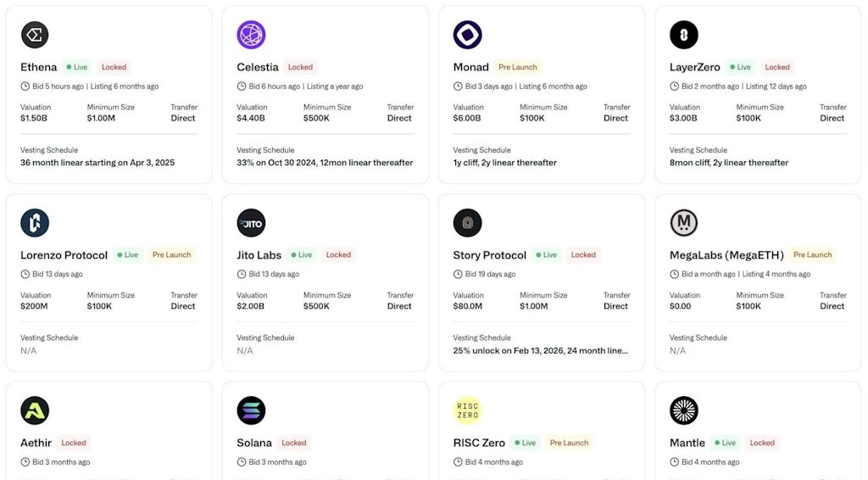Click the clock icon on Lorenzo Protocol card
The width and height of the screenshot is (868, 480).
click(x=25, y=274)
